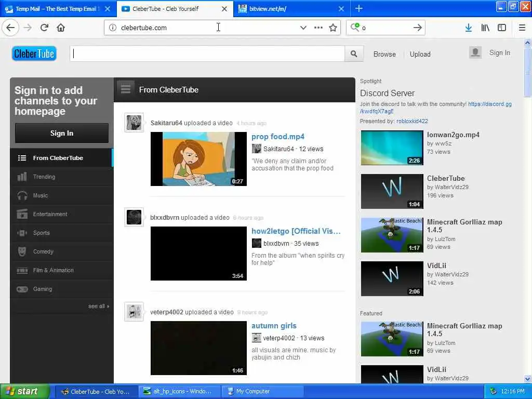The width and height of the screenshot is (532, 399).
Task: Open the lonwan2go.mp4 spotlight thumbnail
Action: 392,148
